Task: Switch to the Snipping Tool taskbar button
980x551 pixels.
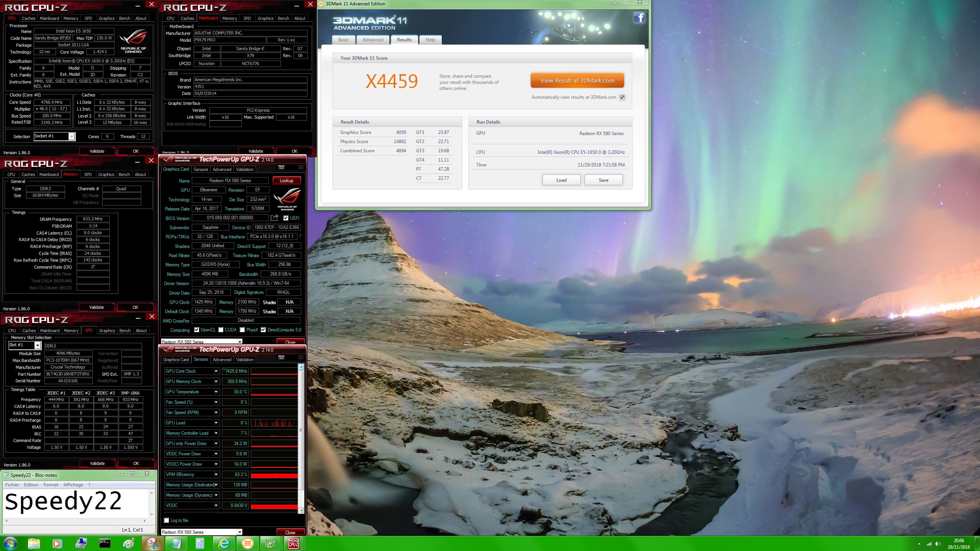Action: pos(152,543)
